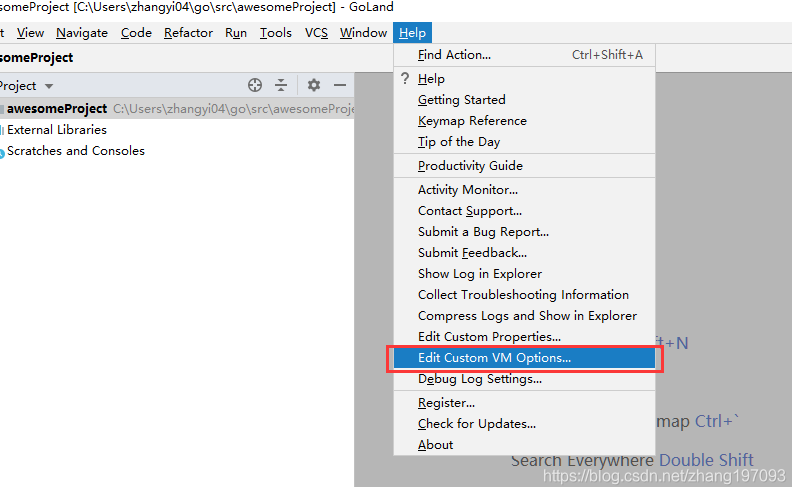792x487 pixels.
Task: Open the Refactor menu
Action: (x=188, y=33)
